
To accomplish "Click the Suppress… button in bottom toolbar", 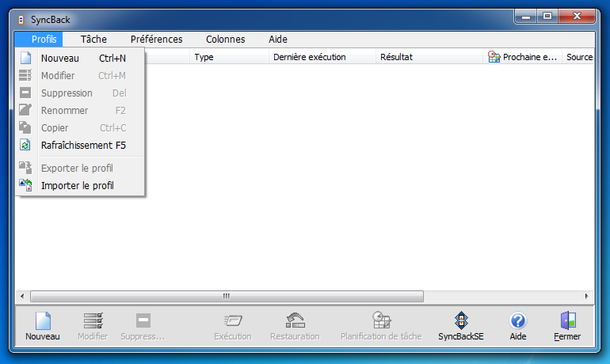I will [x=143, y=326].
